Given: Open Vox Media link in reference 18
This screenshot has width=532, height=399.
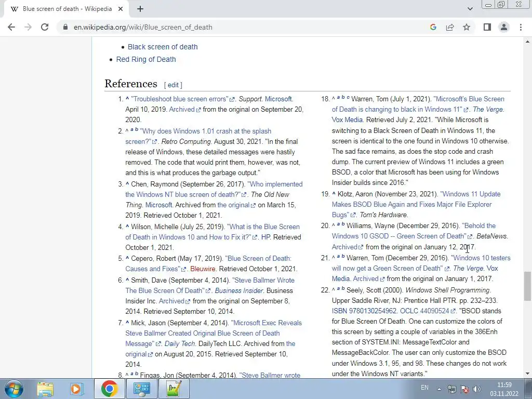Looking at the screenshot, I should pos(347,120).
